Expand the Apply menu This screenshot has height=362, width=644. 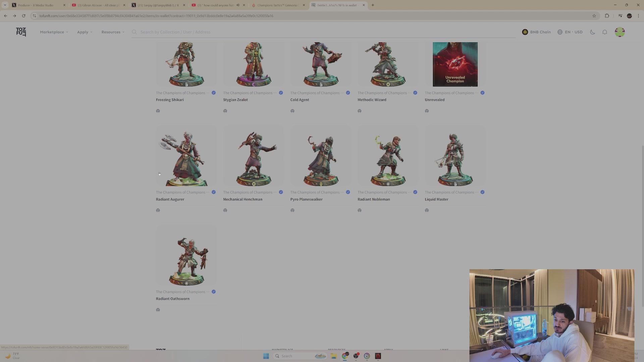pos(85,32)
